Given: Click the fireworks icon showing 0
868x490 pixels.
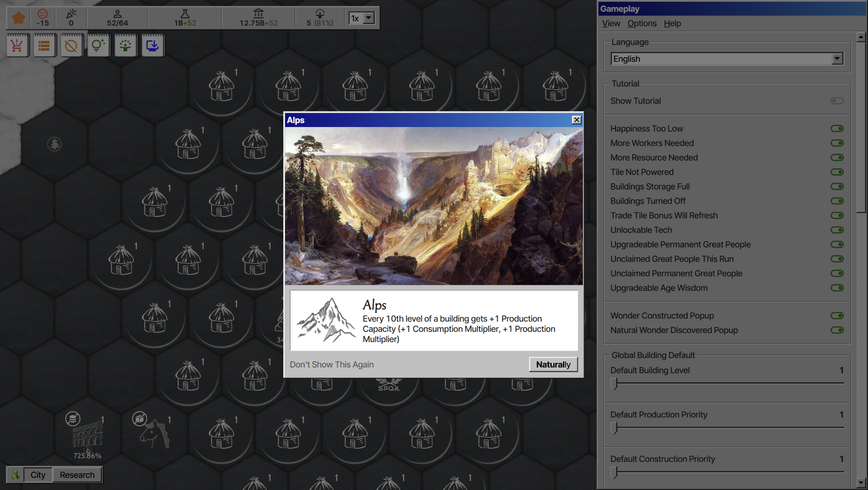Looking at the screenshot, I should pyautogui.click(x=71, y=18).
